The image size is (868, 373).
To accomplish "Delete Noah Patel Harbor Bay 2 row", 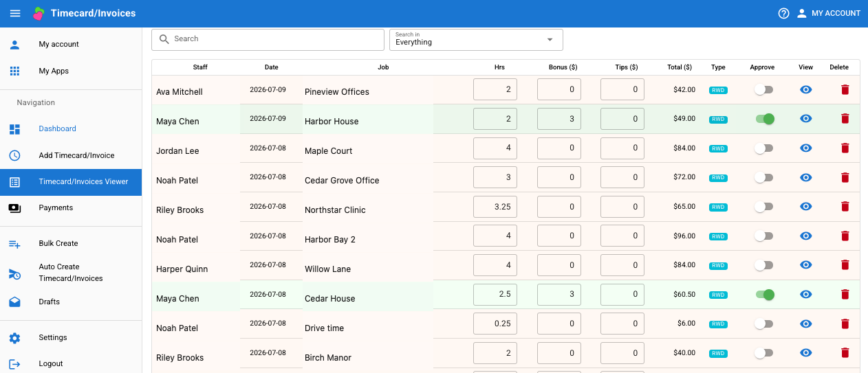I will coord(845,236).
